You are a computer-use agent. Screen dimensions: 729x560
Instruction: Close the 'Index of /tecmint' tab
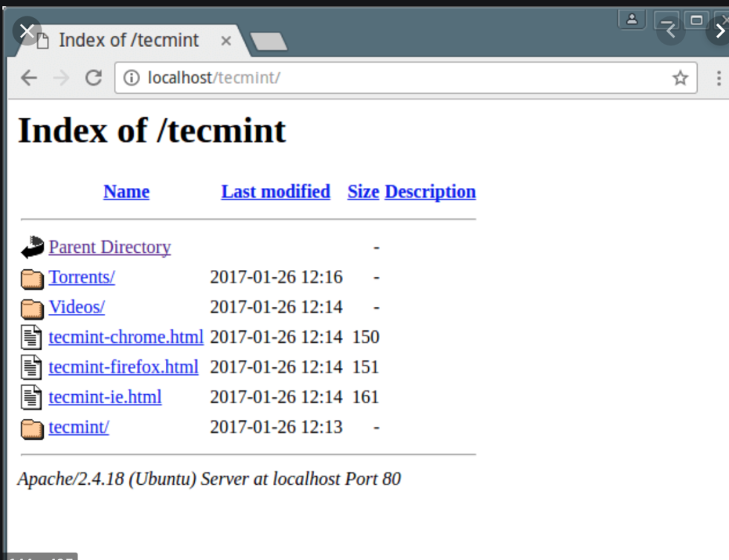point(226,41)
